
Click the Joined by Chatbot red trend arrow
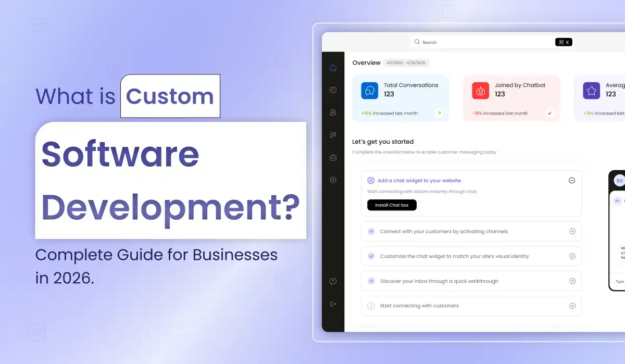click(x=549, y=113)
